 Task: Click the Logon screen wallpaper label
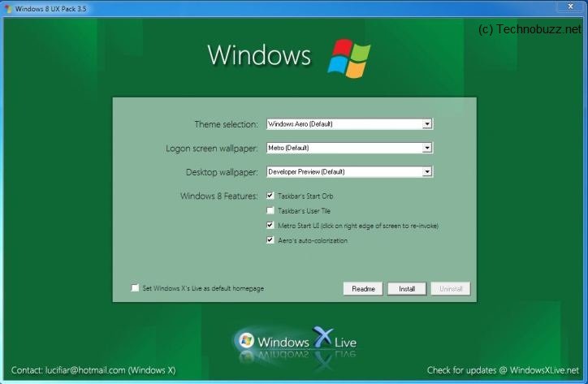click(212, 149)
